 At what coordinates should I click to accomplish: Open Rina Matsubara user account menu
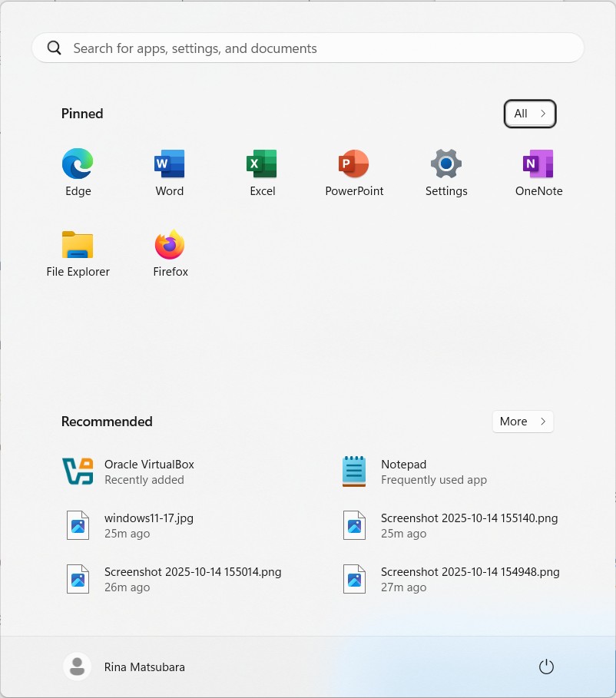tap(124, 667)
